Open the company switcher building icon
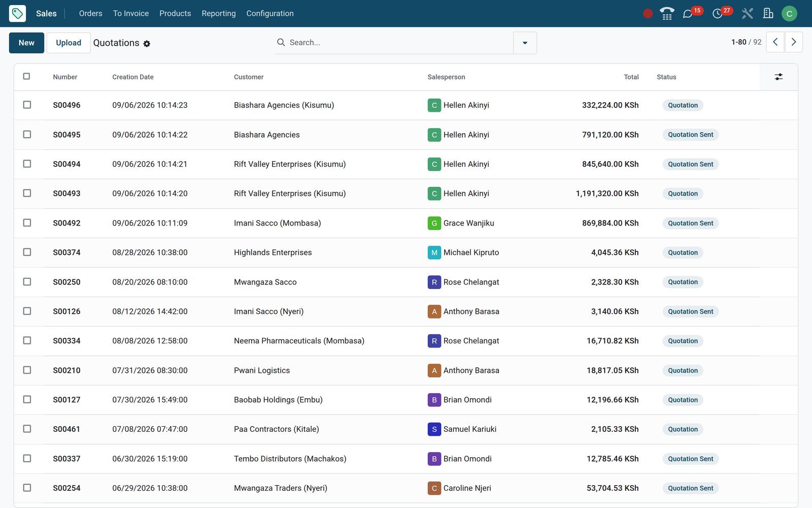The image size is (812, 508). click(x=768, y=13)
